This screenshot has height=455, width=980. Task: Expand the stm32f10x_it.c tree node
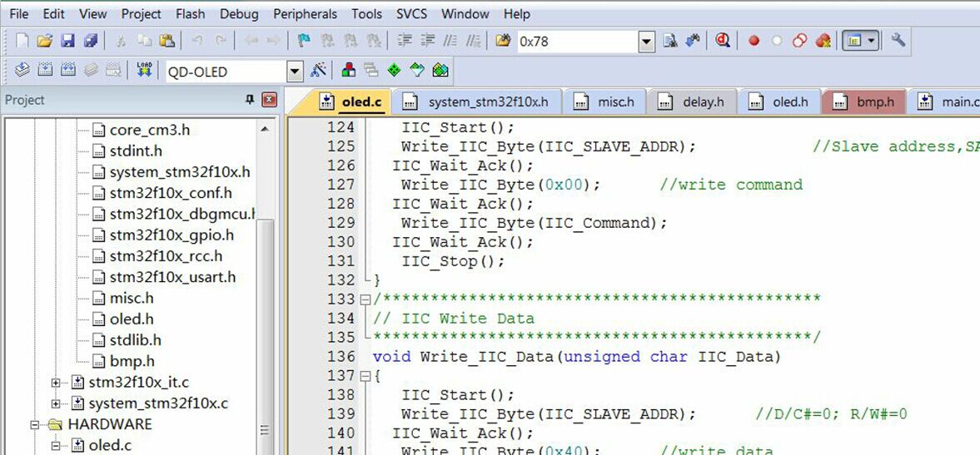click(56, 383)
